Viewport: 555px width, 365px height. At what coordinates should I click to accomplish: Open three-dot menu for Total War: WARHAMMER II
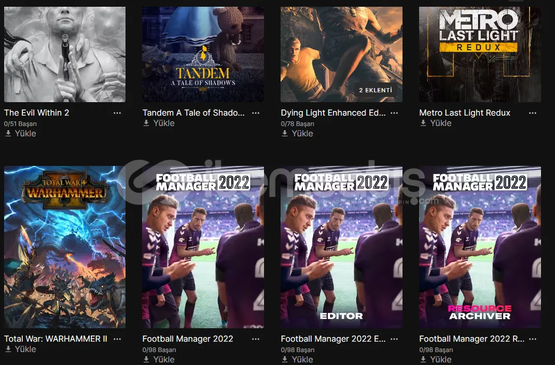click(117, 339)
